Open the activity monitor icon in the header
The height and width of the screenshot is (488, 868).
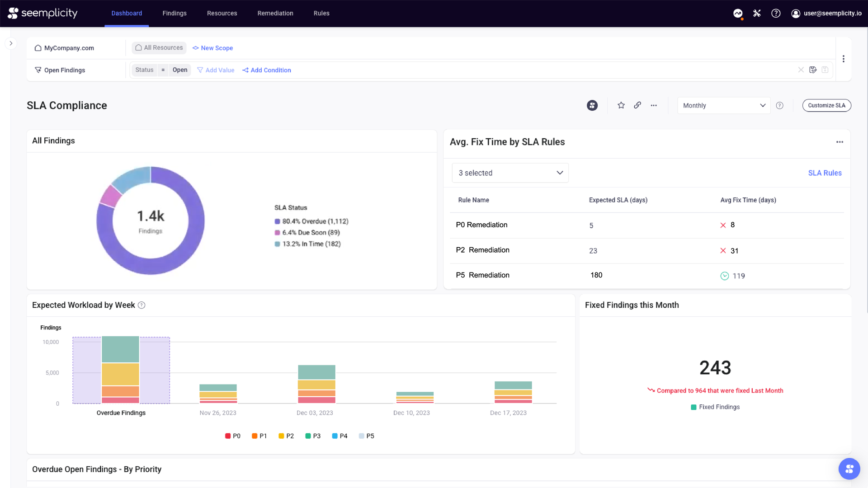click(x=738, y=13)
